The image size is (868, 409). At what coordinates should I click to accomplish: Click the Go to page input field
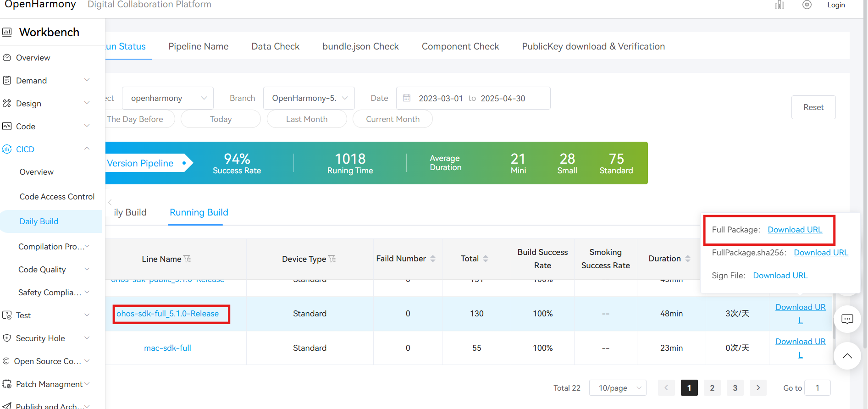(x=818, y=388)
